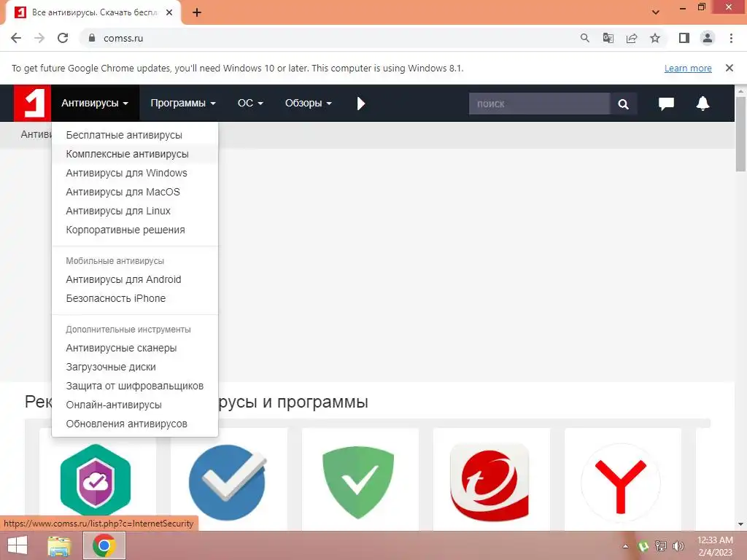Click the lock icon in the address bar
The image size is (747, 560).
point(92,38)
